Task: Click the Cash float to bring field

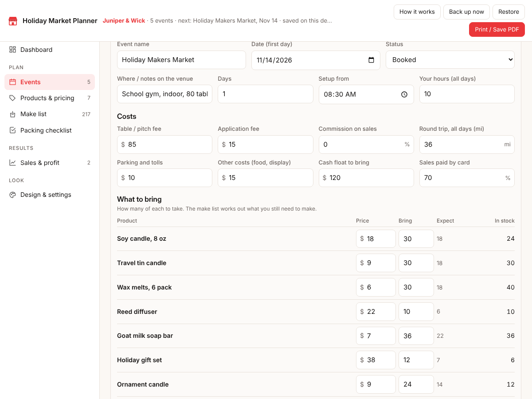Action: (x=366, y=178)
